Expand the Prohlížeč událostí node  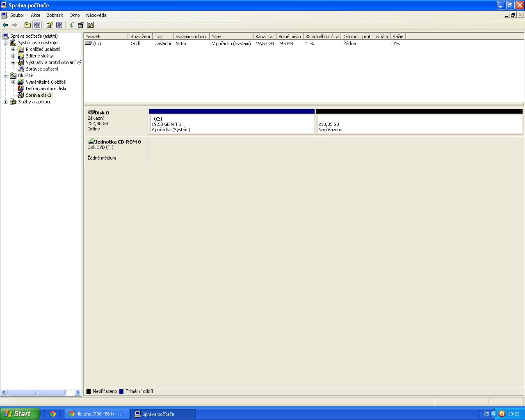[x=13, y=49]
